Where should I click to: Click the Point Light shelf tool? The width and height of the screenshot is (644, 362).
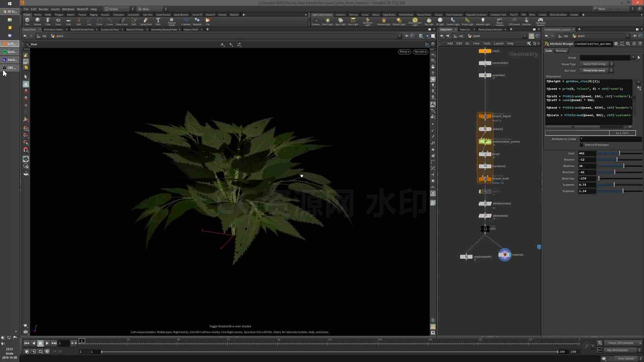[x=328, y=21]
